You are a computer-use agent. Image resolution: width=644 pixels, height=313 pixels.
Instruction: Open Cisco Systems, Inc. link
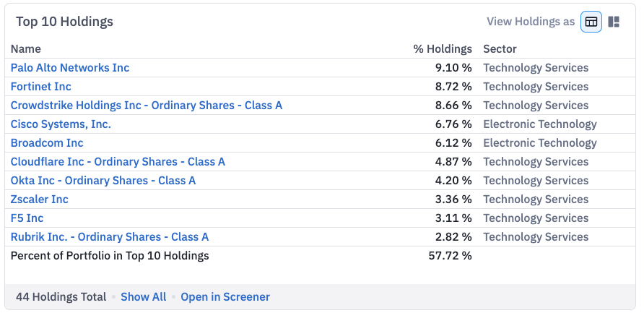[61, 124]
